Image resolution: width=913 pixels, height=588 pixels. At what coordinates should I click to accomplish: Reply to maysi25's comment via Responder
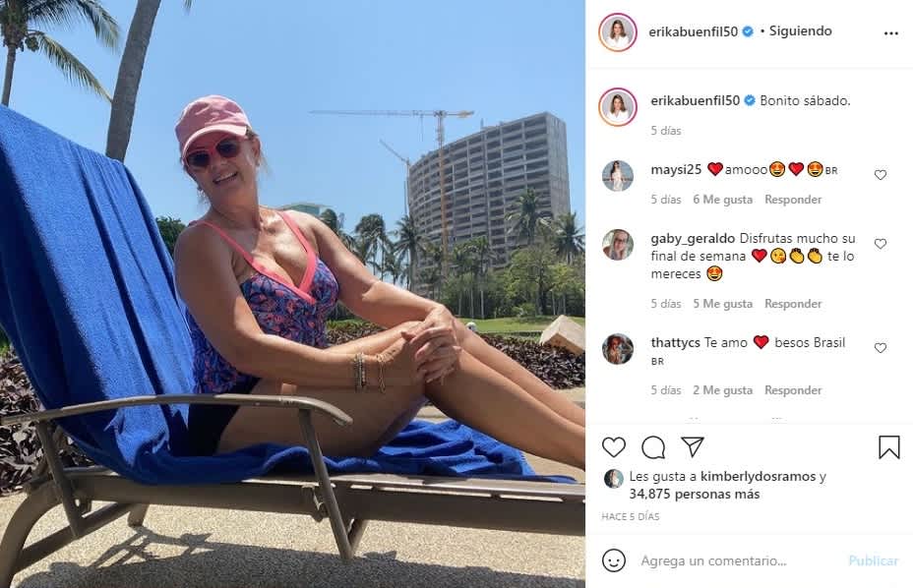(793, 199)
